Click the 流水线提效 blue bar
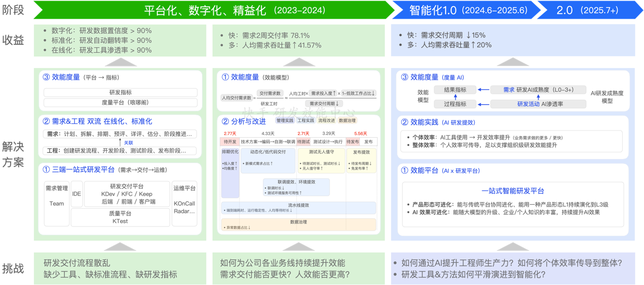Screen dimensions: 644x285 [x=298, y=207]
